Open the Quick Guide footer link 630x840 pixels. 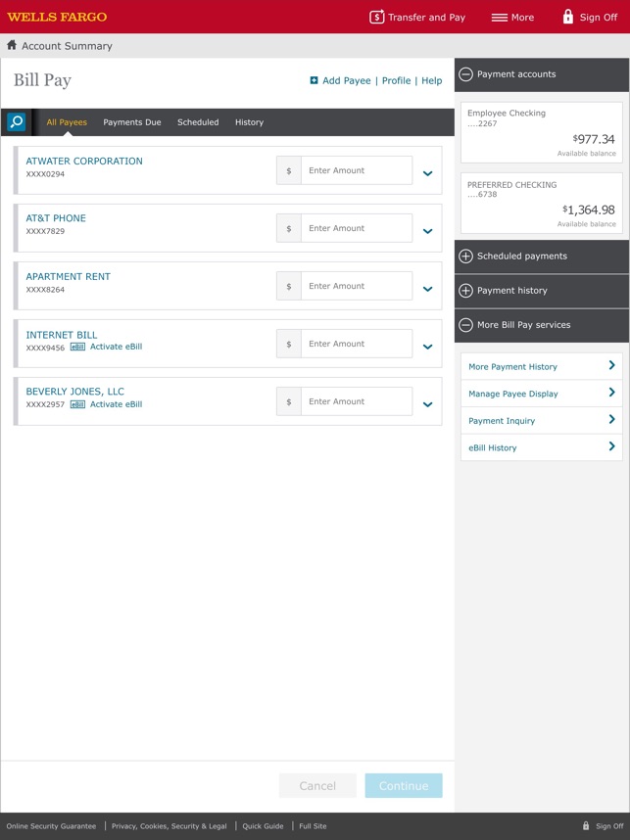(263, 826)
